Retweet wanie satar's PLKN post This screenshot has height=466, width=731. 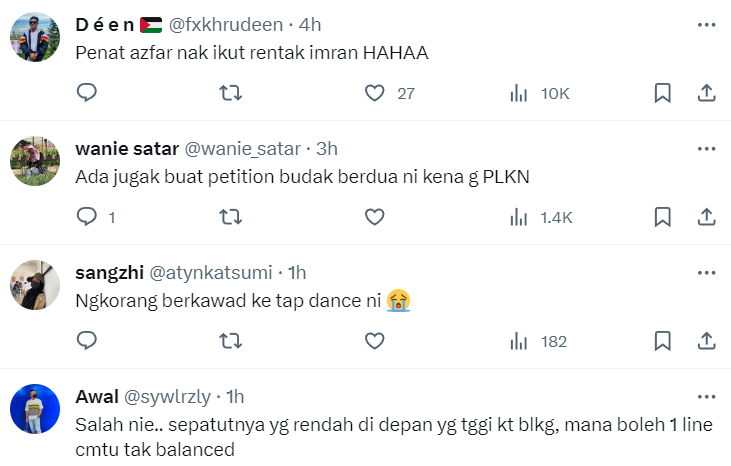230,216
